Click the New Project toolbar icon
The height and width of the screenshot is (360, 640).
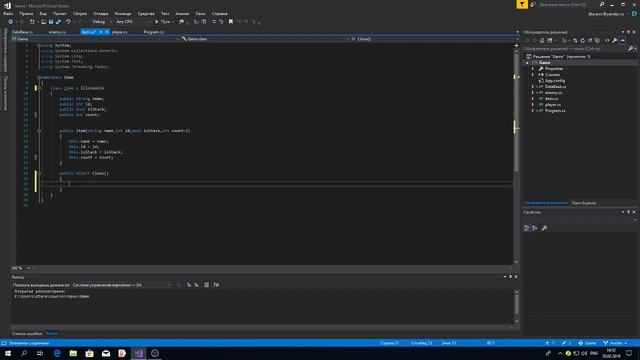click(x=32, y=22)
